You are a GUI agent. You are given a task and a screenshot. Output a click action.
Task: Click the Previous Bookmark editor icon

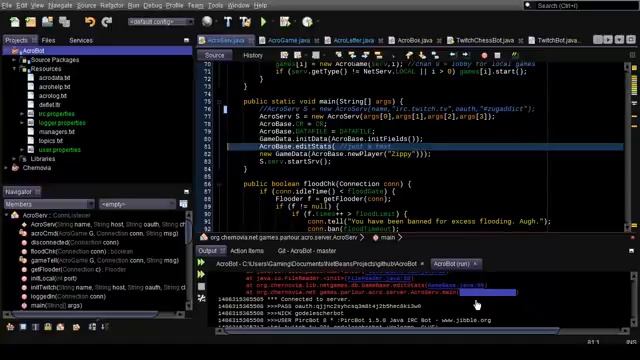tap(409, 55)
